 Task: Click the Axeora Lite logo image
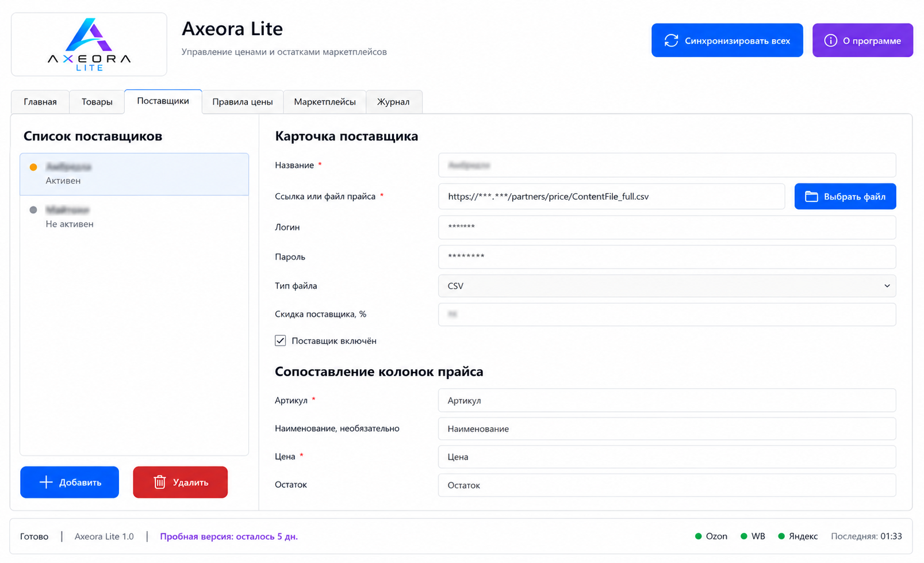click(x=89, y=44)
